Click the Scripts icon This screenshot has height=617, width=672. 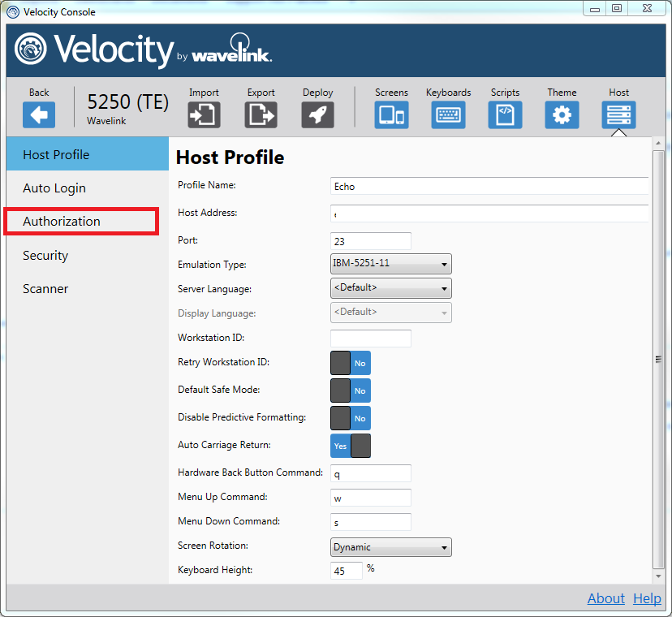(x=505, y=114)
